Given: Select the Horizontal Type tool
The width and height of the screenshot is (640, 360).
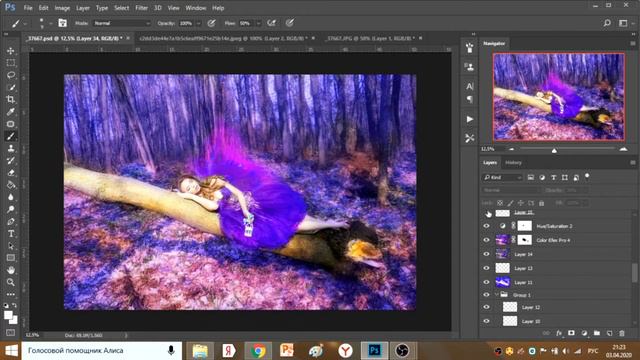Looking at the screenshot, I should click(x=11, y=234).
